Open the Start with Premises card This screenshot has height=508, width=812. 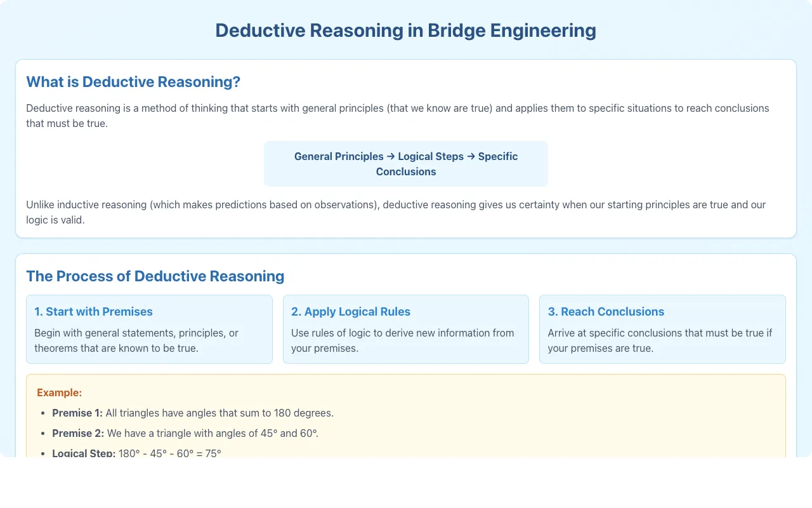[x=149, y=329]
